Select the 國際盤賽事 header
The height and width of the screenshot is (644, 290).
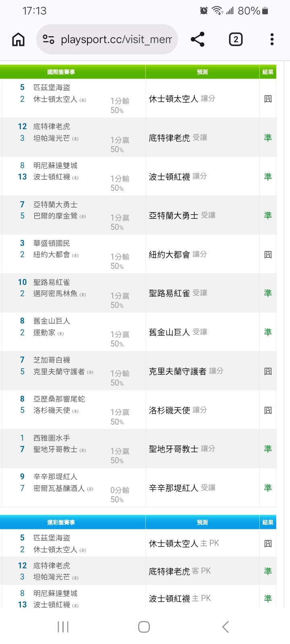(61, 72)
